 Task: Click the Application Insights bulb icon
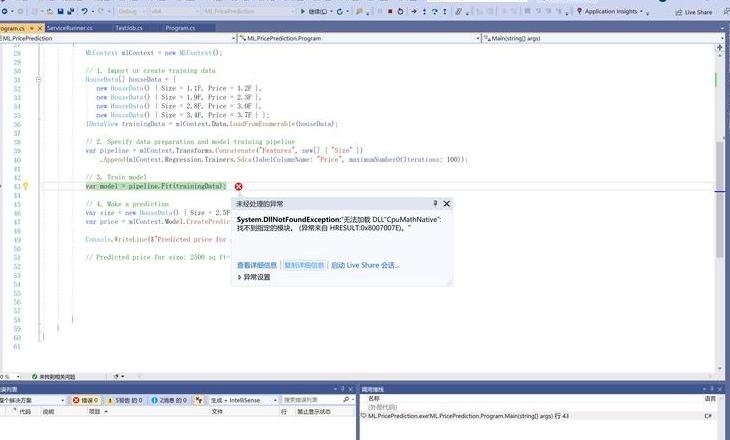[x=579, y=11]
